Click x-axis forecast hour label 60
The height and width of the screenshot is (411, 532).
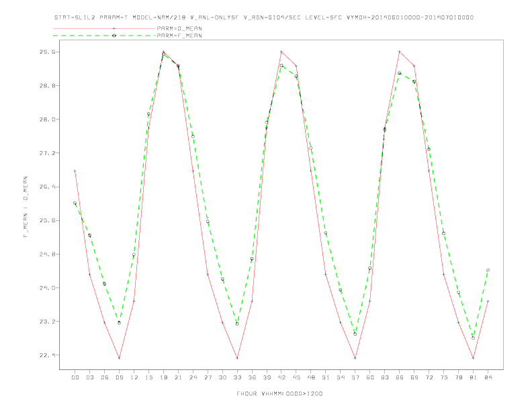point(370,377)
